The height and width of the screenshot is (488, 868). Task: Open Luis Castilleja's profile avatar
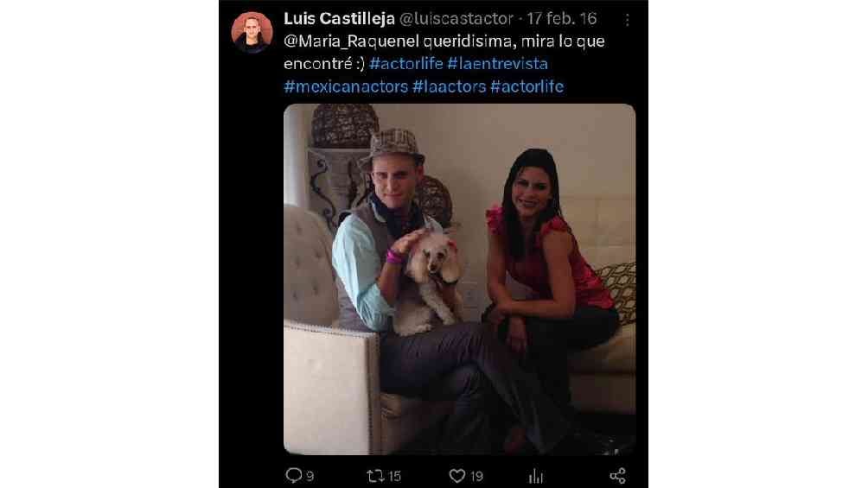click(252, 32)
